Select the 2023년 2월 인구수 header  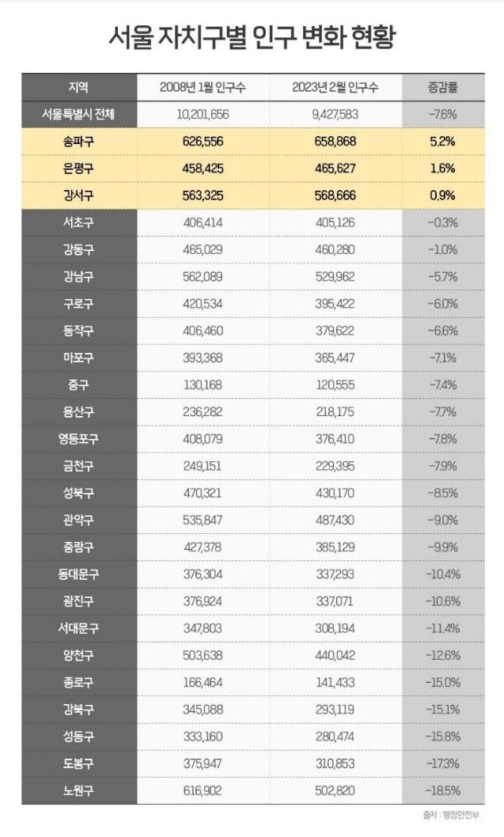tap(335, 87)
